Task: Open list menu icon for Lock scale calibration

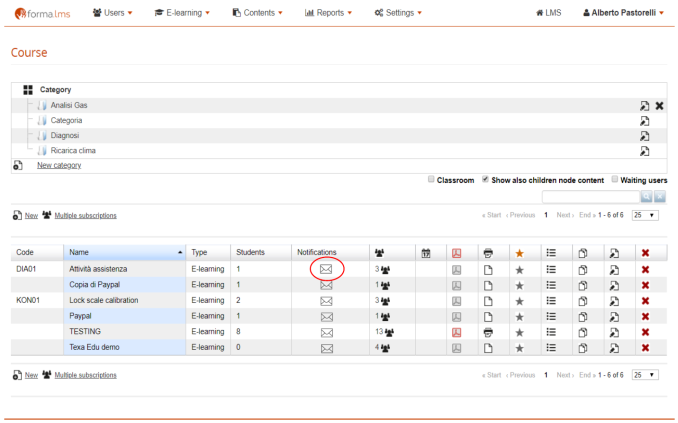Action: pyautogui.click(x=550, y=300)
